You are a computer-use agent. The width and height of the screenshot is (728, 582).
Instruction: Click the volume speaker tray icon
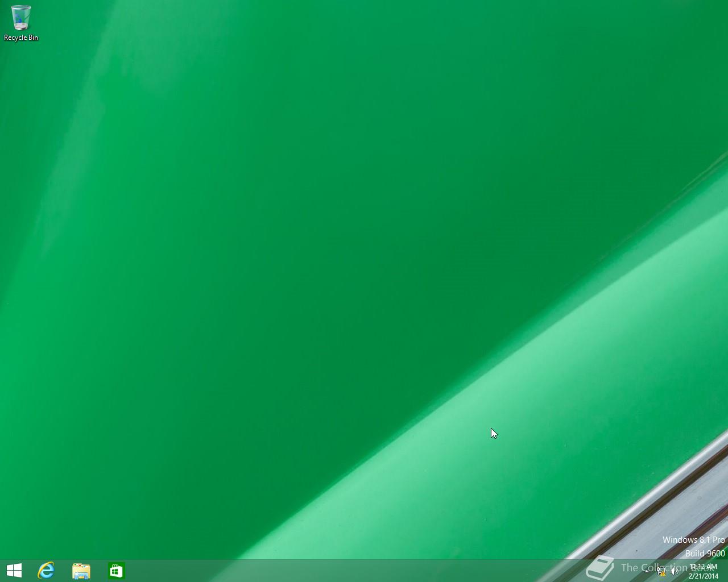point(675,571)
